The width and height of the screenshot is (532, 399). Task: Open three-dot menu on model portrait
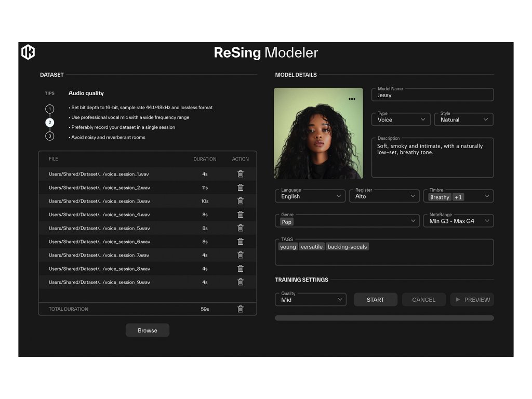click(352, 99)
